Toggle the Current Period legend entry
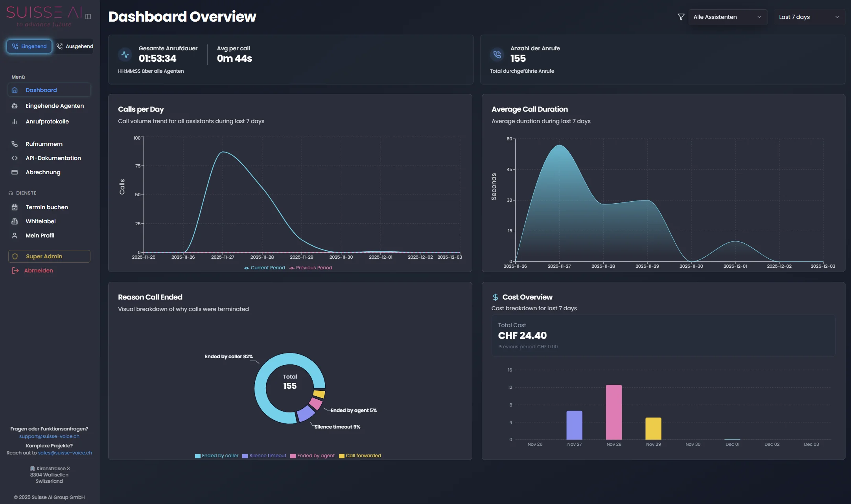The width and height of the screenshot is (851, 504). tap(264, 268)
